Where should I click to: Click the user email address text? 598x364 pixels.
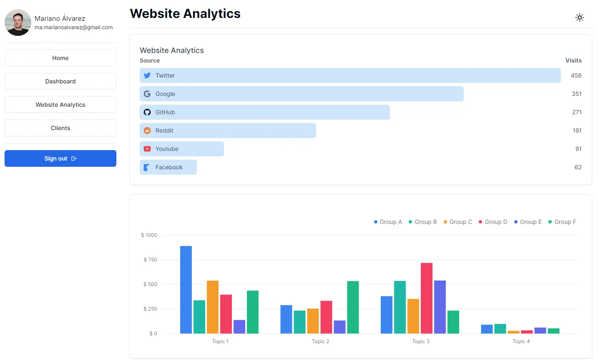73,28
